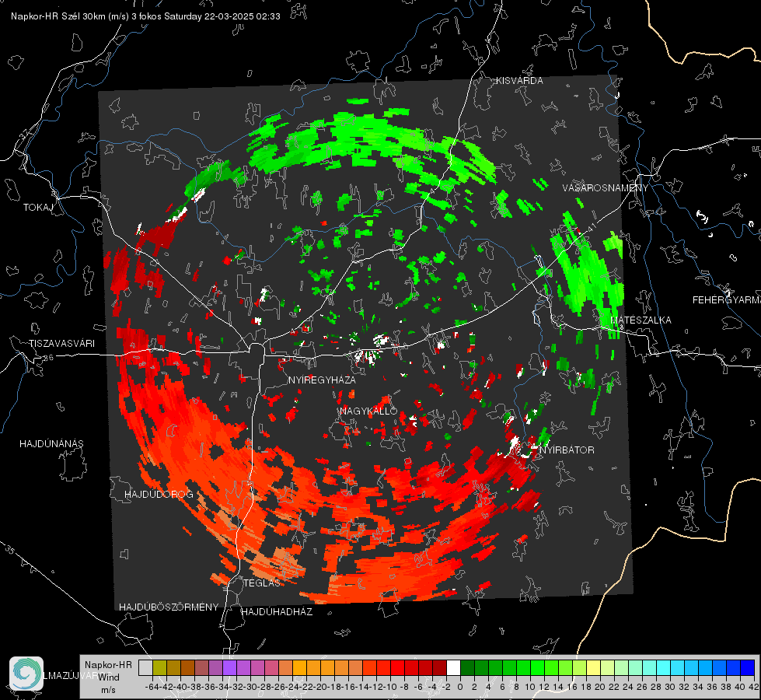
Task: Pick the olive swatch between -64 and -42
Action: click(159, 667)
